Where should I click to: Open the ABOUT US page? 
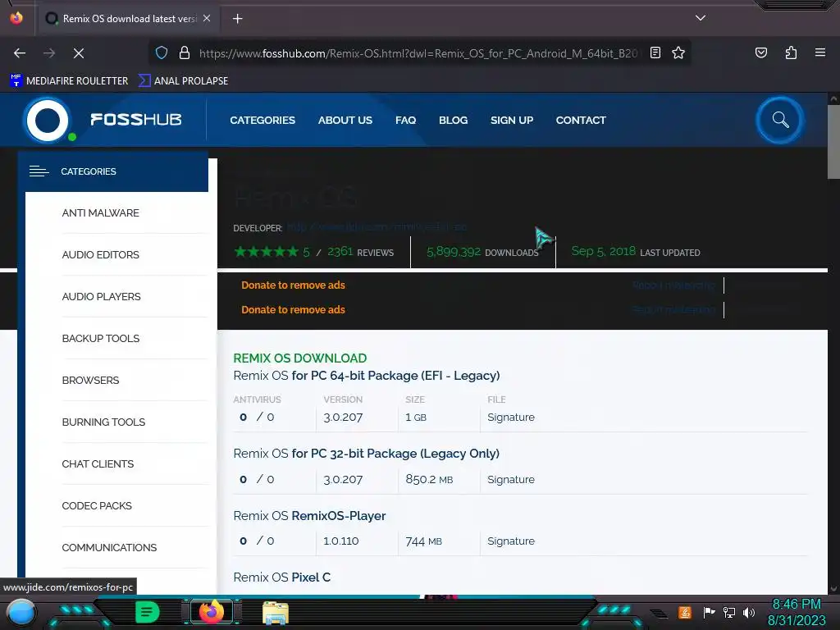(x=345, y=120)
